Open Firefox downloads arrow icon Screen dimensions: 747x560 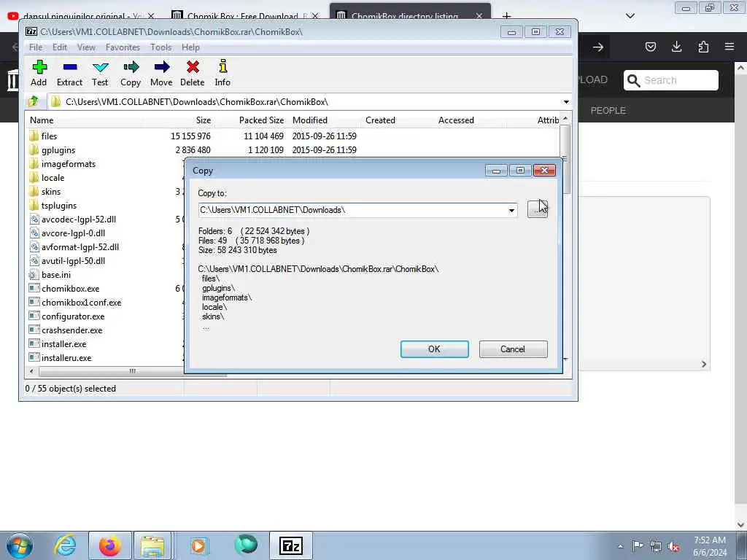tap(676, 47)
